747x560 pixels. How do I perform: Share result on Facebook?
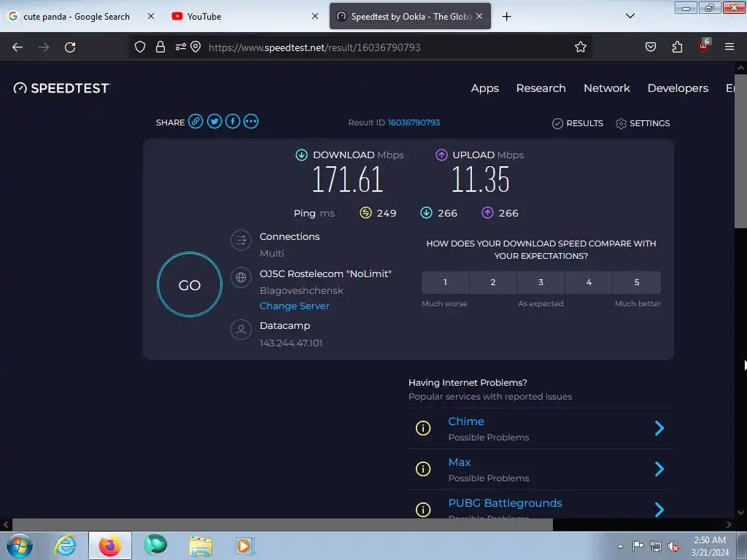(233, 122)
